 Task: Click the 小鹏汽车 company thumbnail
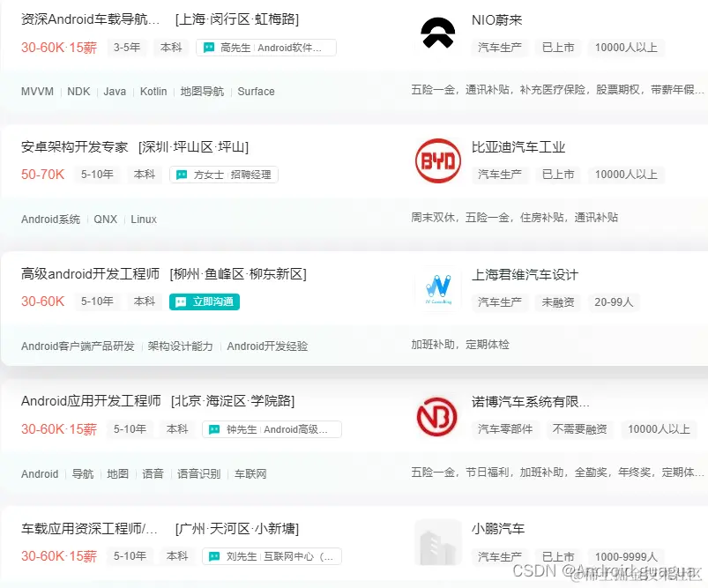coord(437,540)
